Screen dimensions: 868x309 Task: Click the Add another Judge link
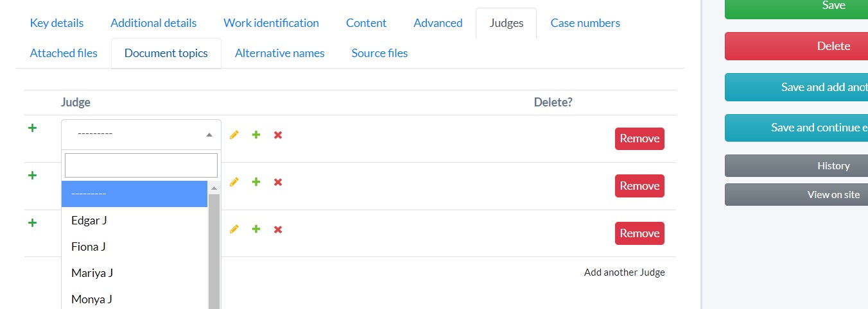(624, 272)
